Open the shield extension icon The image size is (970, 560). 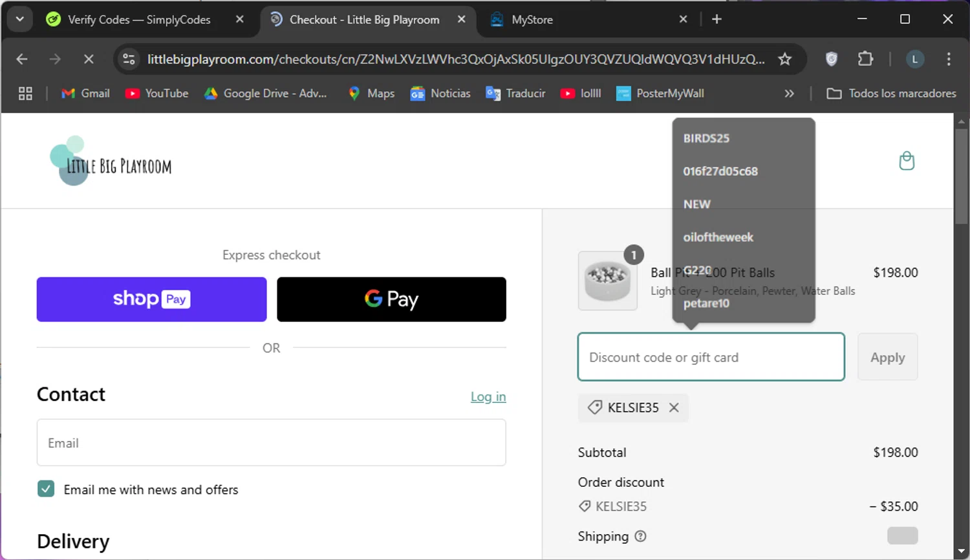[832, 59]
